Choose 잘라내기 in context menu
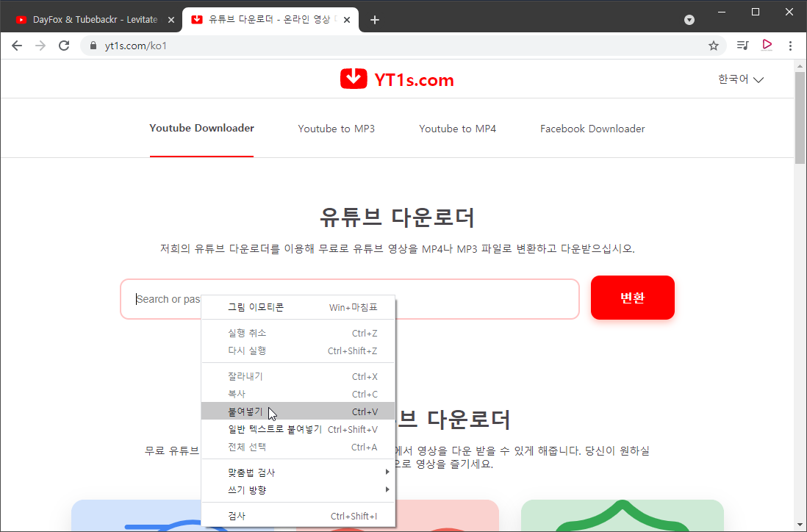 [x=298, y=376]
